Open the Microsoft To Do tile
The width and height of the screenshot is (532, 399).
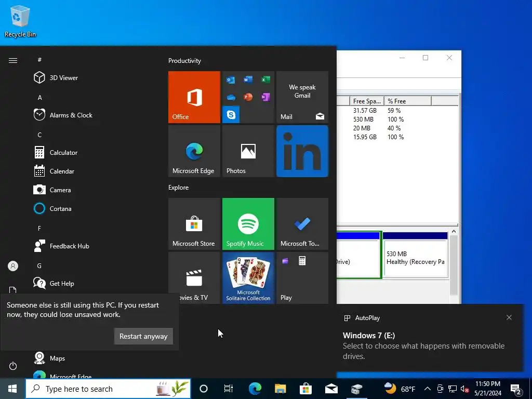[302, 224]
